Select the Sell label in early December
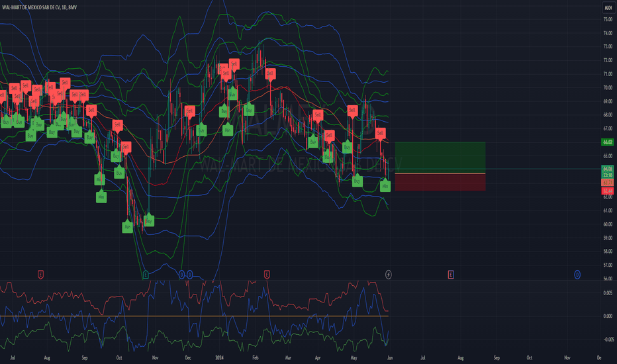617x364 pixels. point(189,111)
